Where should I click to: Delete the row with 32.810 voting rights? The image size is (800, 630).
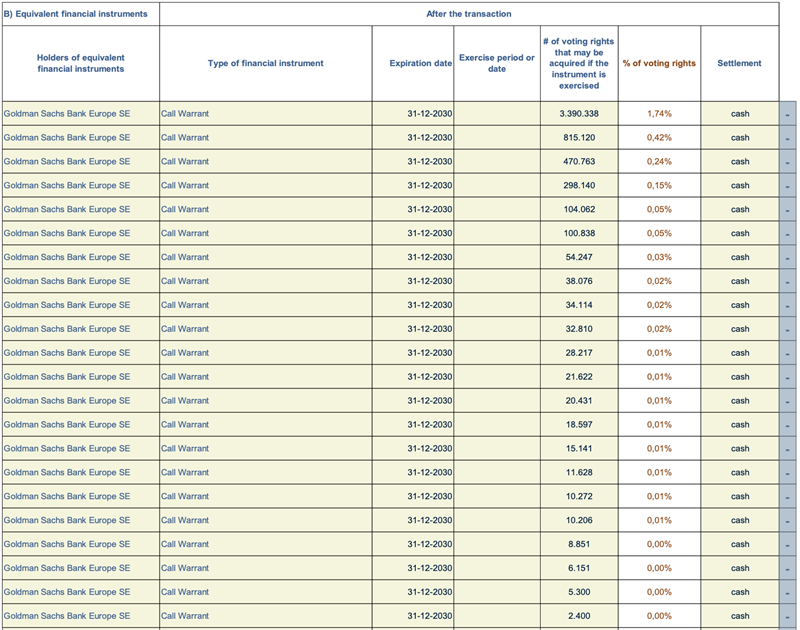(x=788, y=329)
